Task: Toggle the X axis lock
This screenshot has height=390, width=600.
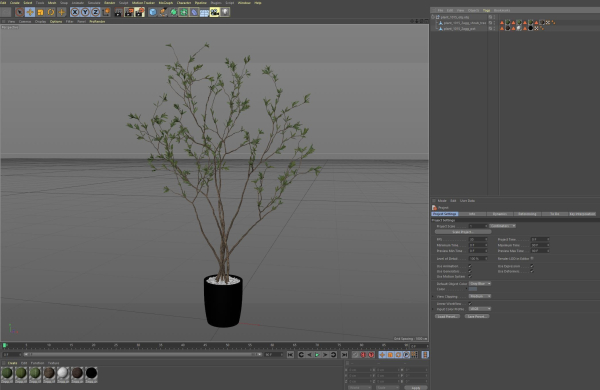Action: (75, 12)
